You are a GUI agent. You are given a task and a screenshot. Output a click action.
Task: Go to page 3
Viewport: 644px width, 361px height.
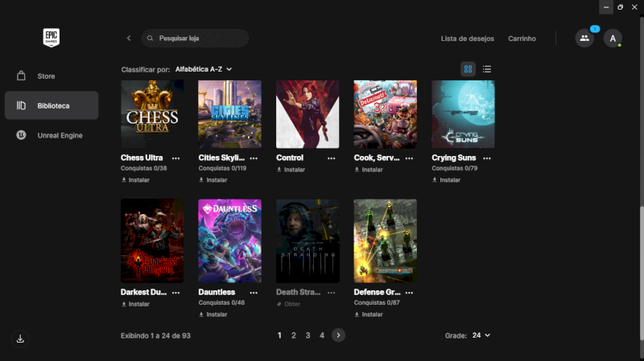point(308,335)
